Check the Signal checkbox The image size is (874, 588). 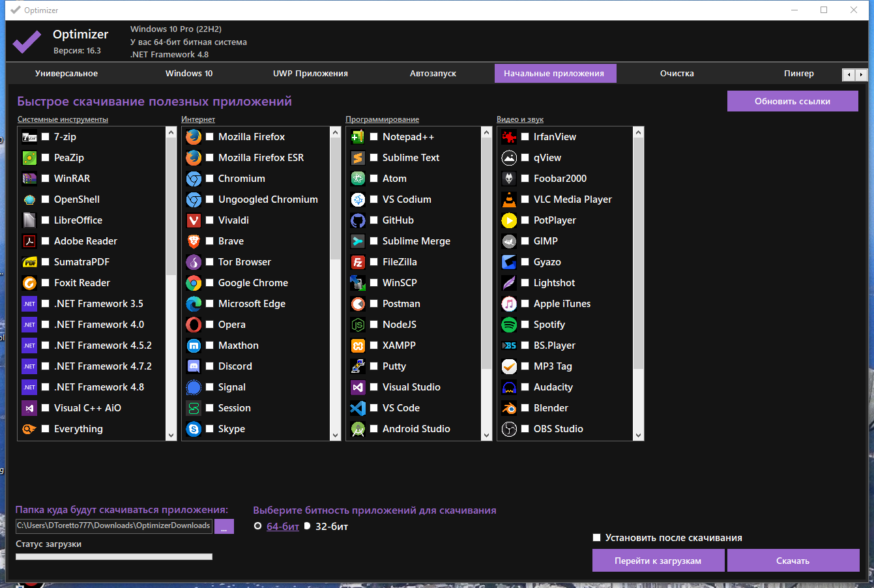[210, 387]
